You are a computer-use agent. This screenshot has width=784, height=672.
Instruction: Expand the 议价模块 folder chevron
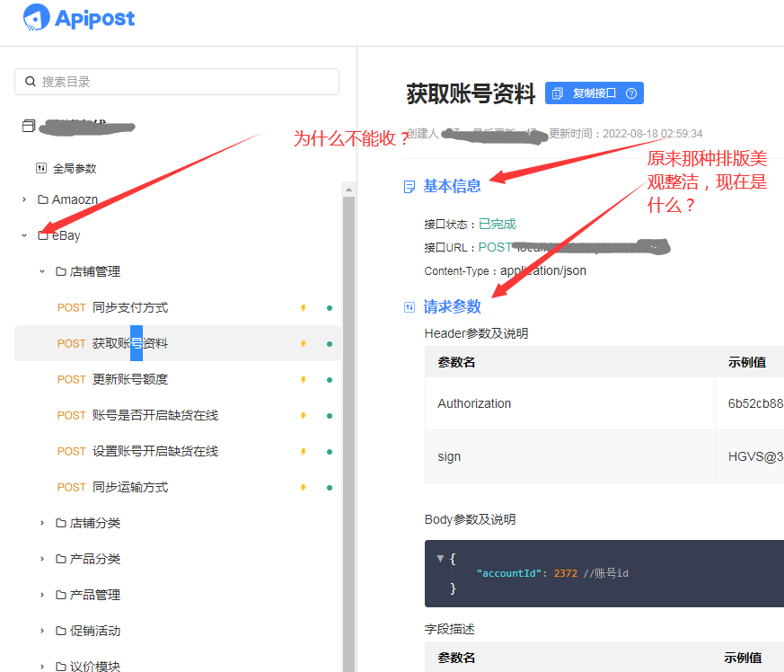pos(42,667)
